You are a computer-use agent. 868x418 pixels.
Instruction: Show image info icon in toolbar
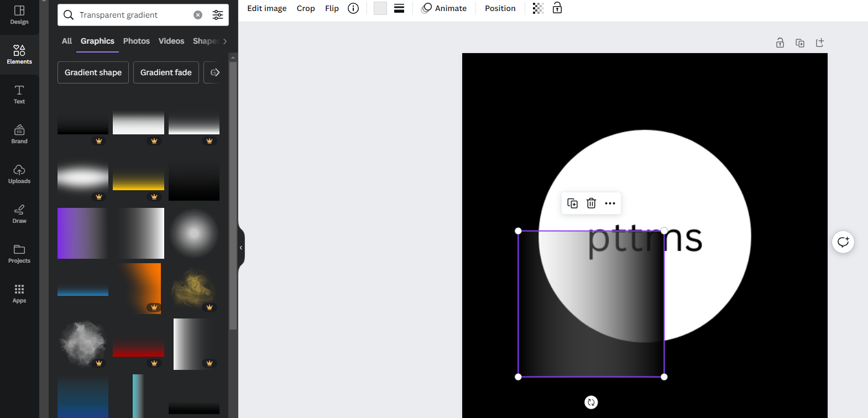[x=353, y=8]
